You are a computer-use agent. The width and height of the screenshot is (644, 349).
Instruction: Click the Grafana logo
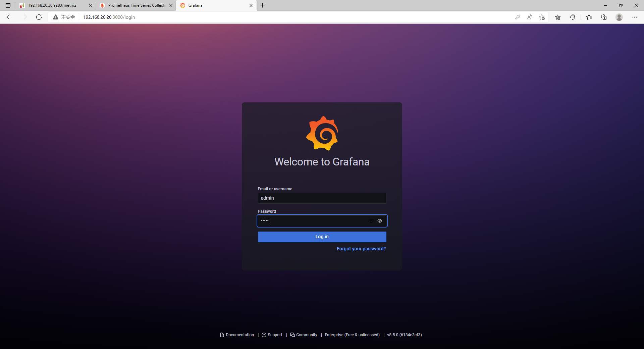click(x=322, y=133)
